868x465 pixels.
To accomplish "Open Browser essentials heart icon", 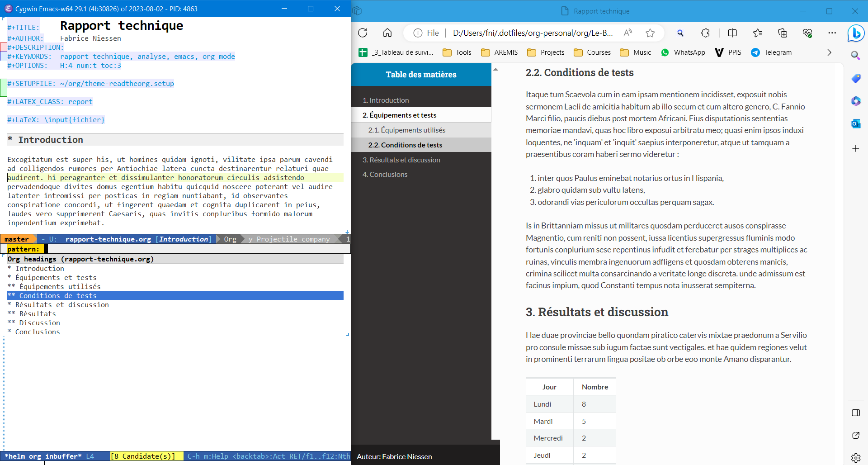I will click(x=808, y=33).
